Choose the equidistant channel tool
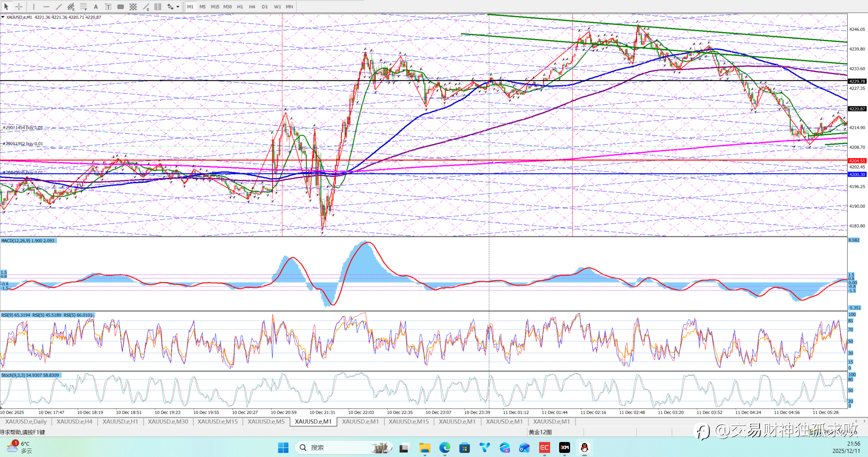The height and width of the screenshot is (457, 868). coord(71,7)
